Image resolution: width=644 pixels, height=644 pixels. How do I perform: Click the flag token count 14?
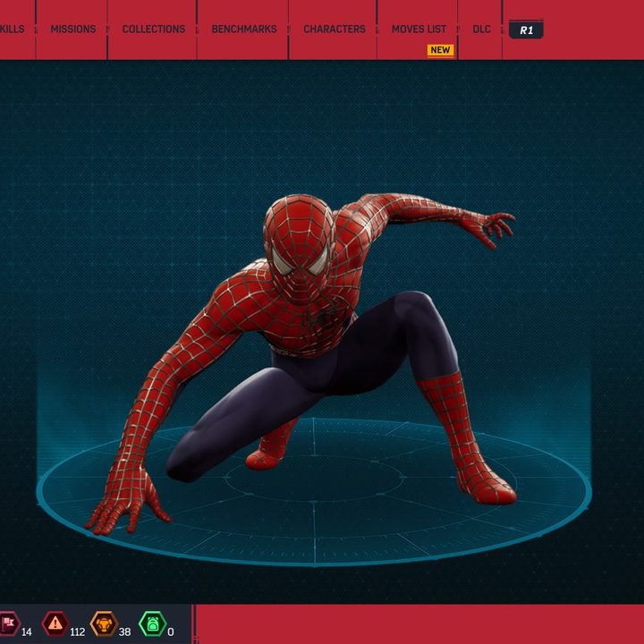tap(26, 631)
